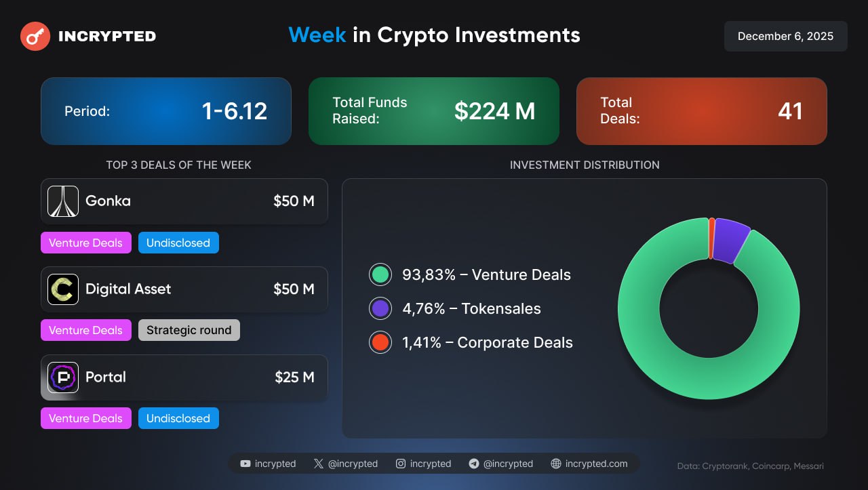Open the incrypted.com website link

coord(596,464)
